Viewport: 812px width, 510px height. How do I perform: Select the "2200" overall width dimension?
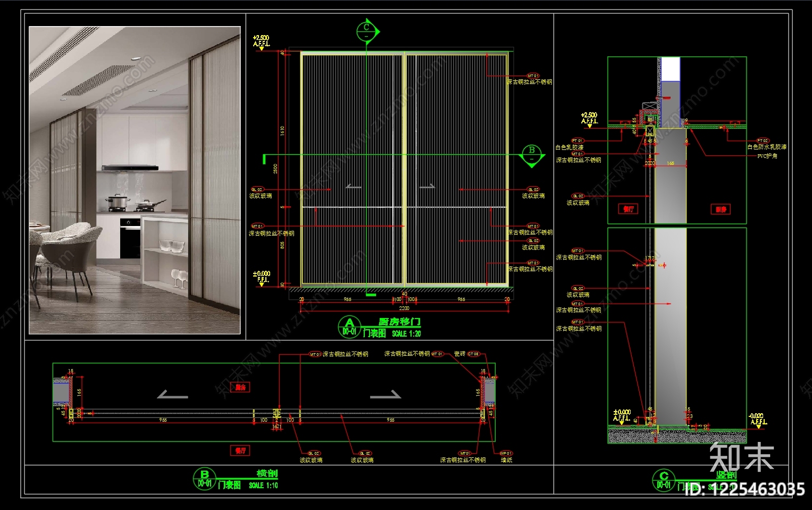(404, 308)
